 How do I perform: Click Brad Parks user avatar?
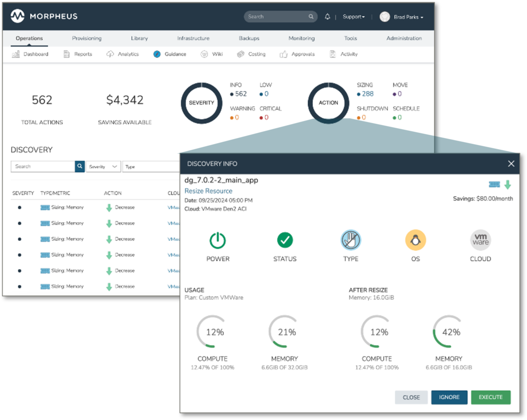tap(384, 16)
